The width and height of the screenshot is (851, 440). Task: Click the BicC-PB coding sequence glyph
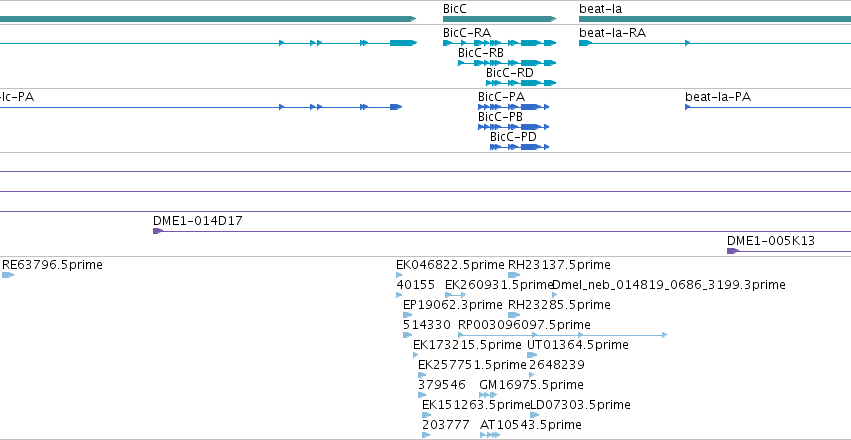(513, 127)
